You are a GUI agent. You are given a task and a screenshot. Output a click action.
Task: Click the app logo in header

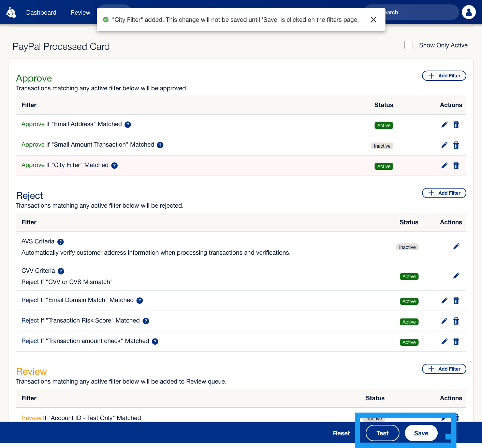(11, 13)
